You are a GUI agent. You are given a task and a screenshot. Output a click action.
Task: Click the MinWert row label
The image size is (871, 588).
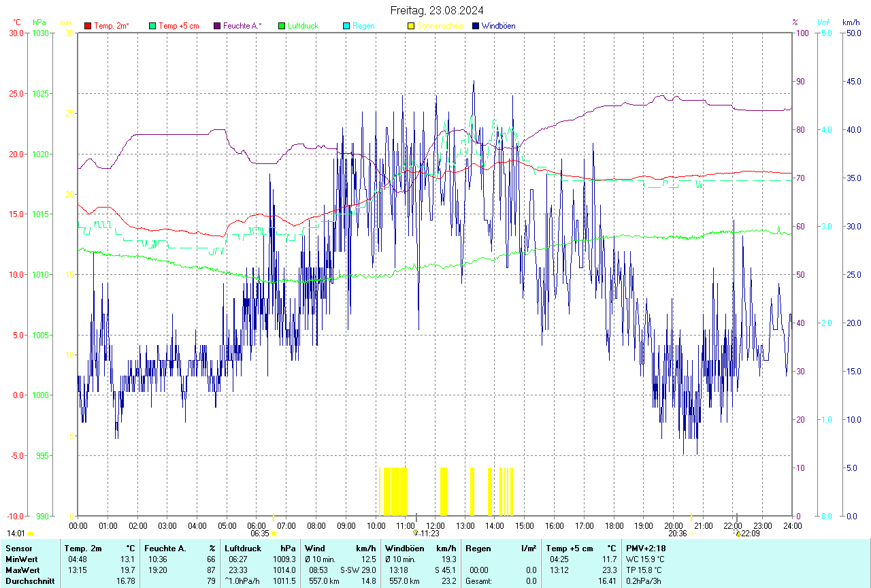[x=20, y=559]
